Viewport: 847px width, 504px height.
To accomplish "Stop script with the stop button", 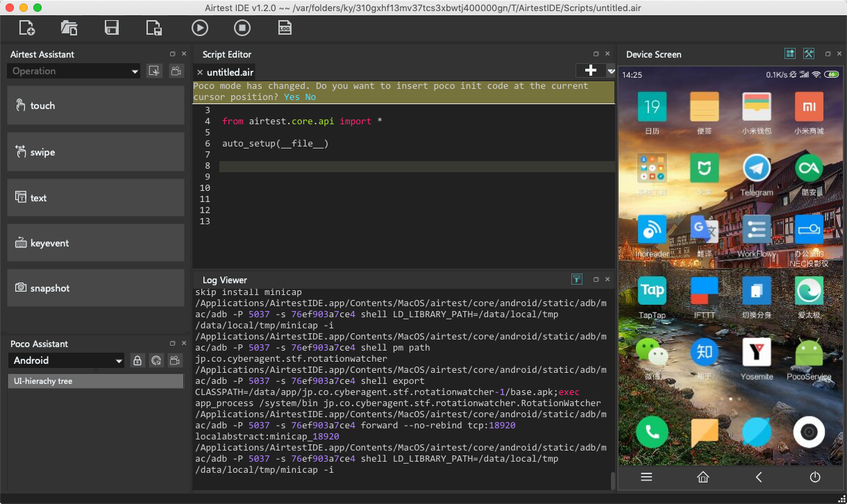I will point(242,28).
